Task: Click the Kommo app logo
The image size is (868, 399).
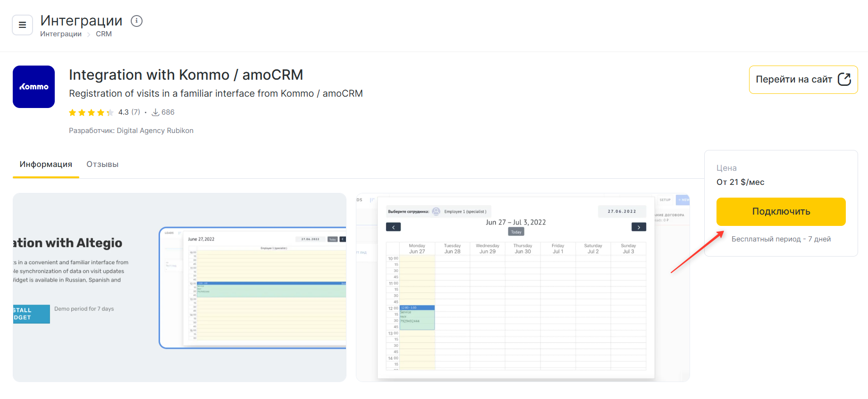Action: pyautogui.click(x=34, y=87)
